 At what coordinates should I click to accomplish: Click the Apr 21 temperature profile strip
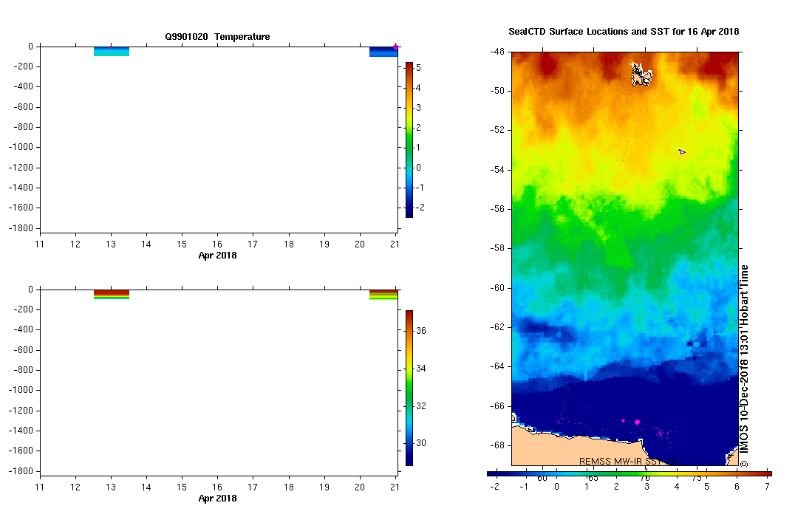click(383, 52)
